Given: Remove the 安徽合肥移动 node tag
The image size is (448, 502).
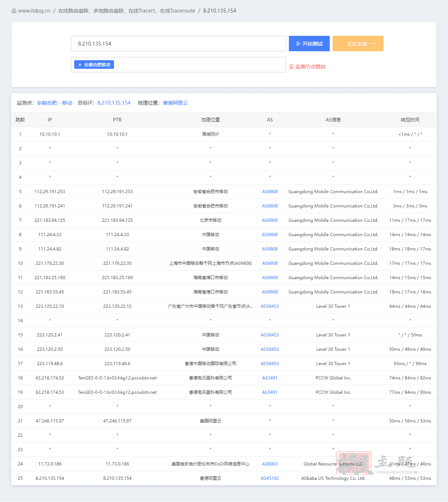Looking at the screenshot, I should [80, 65].
